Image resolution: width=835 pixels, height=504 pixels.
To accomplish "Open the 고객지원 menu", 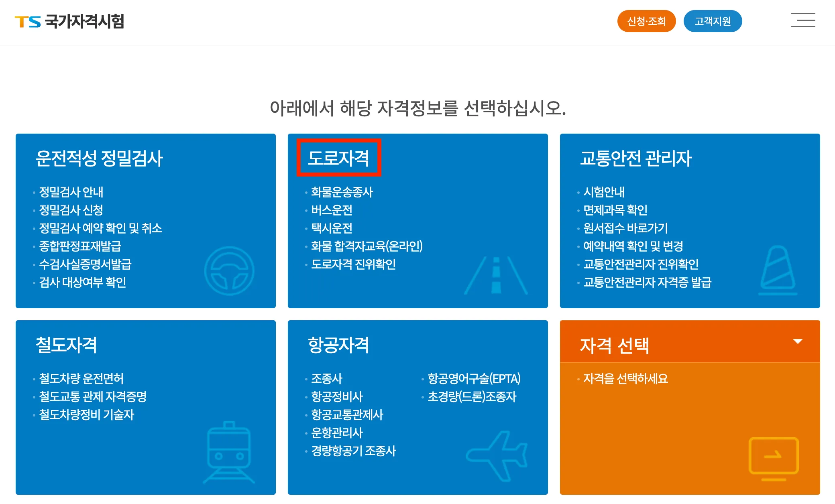I will pos(713,20).
